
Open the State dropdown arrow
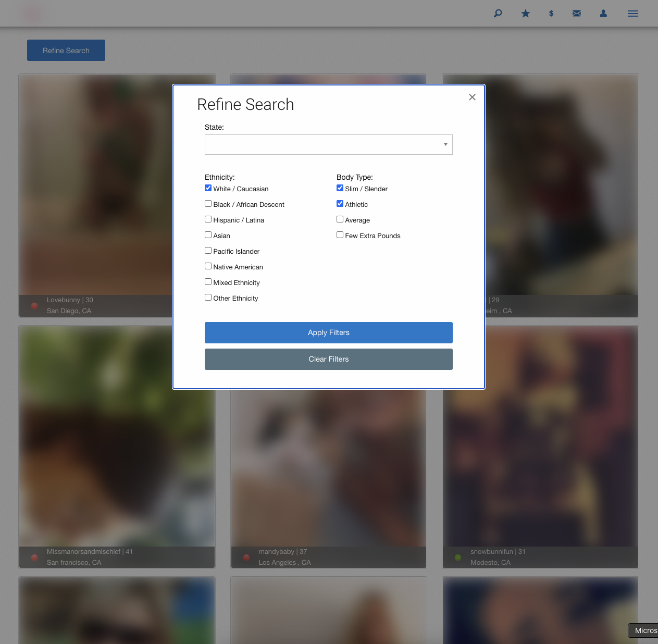pyautogui.click(x=445, y=144)
